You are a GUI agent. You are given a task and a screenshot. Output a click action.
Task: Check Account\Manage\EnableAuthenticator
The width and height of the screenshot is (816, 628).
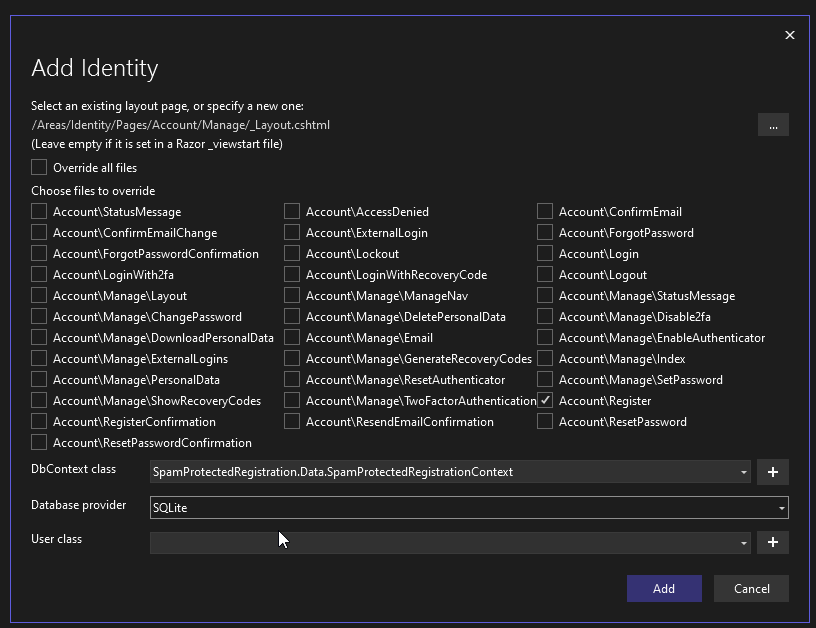click(x=545, y=337)
